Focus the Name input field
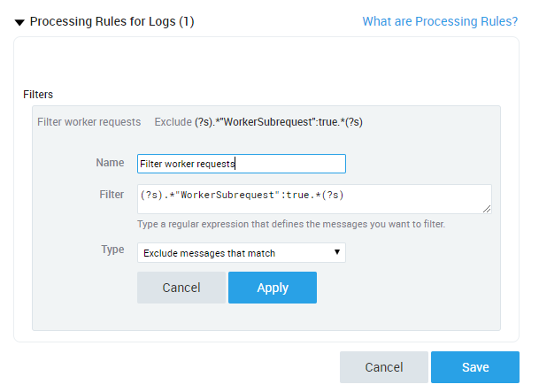Screen dimensions: 539x392 click(241, 164)
